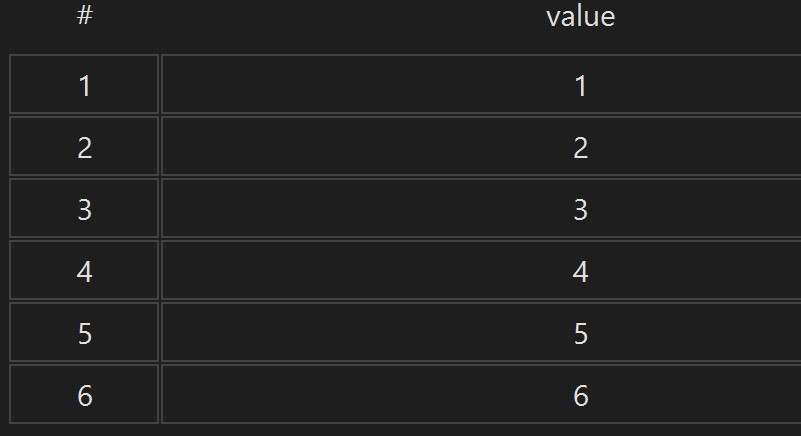Select index cell of row 1
The image size is (801, 436).
click(x=84, y=84)
